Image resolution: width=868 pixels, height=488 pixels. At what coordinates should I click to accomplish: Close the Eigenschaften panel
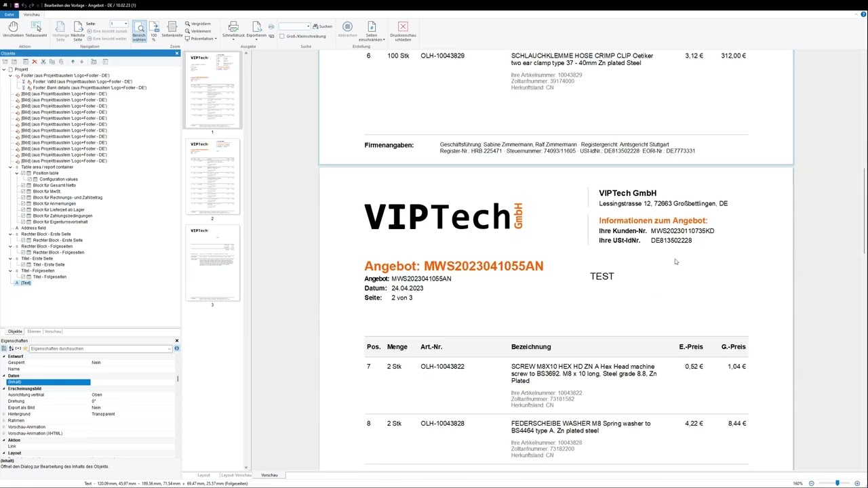click(177, 341)
